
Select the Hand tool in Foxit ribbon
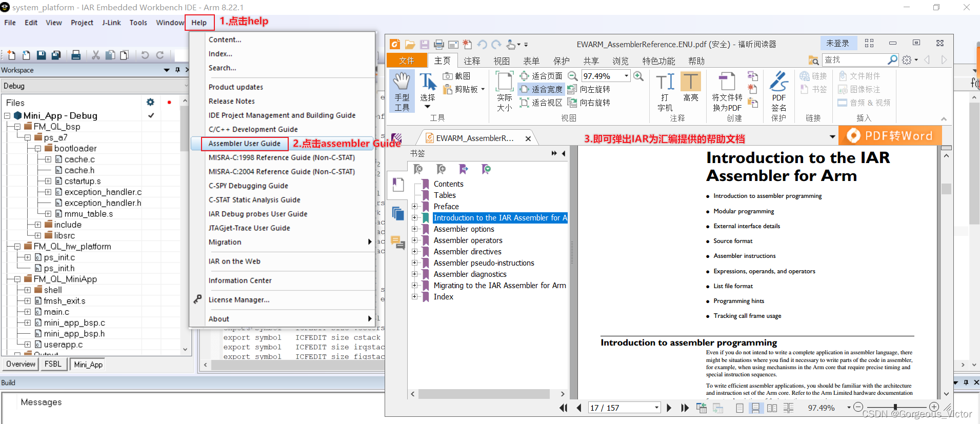[x=402, y=91]
